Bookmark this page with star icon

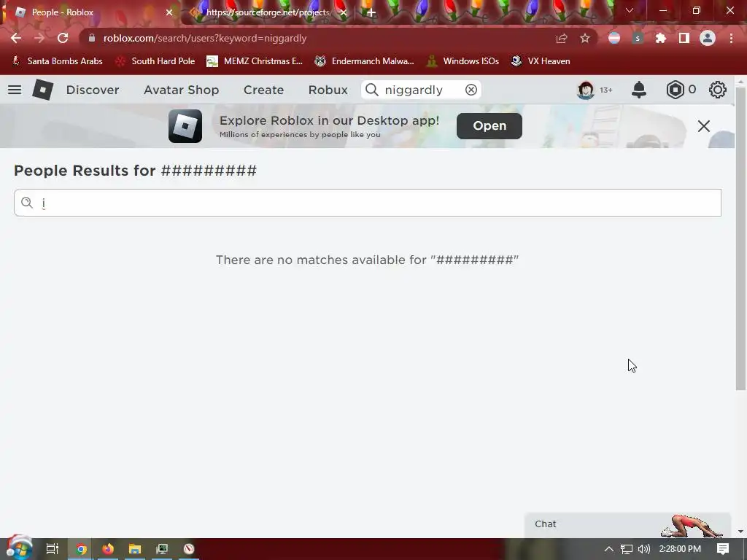pos(585,39)
